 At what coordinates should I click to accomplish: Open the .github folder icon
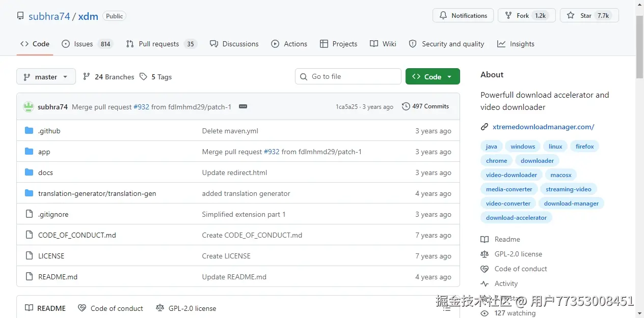coord(29,131)
